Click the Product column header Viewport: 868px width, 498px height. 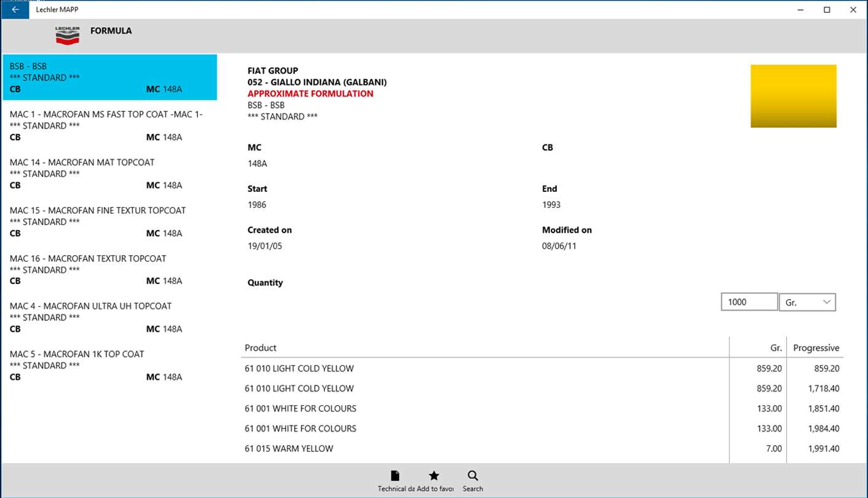(260, 348)
